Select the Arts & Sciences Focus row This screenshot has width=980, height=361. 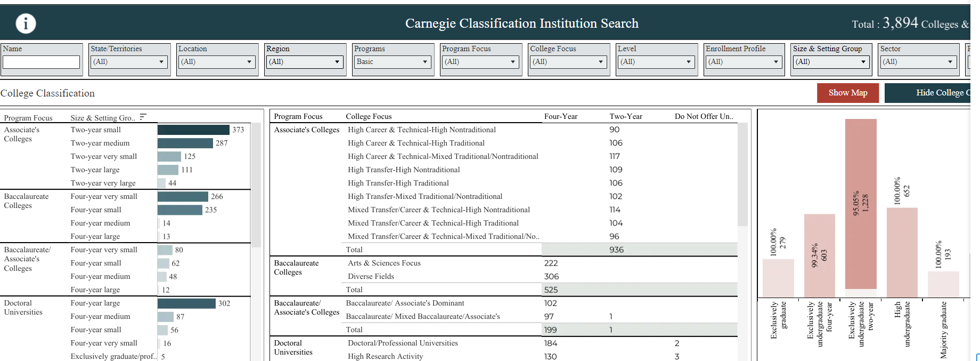(x=384, y=263)
